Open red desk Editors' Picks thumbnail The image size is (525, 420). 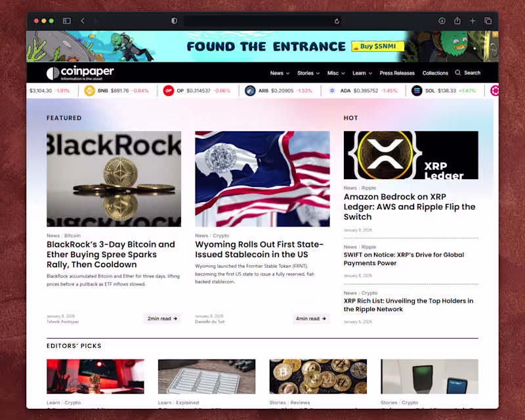(x=95, y=377)
